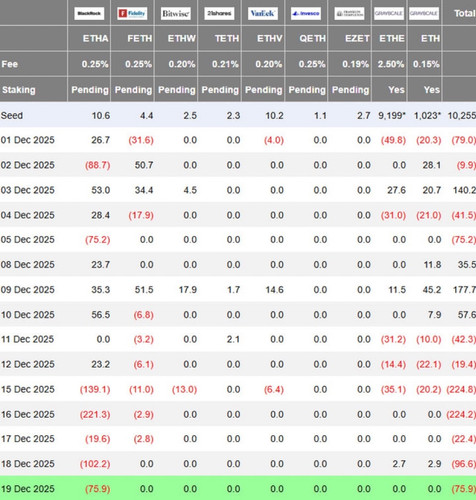
Task: Click the Fee row label
Action: click(x=9, y=64)
